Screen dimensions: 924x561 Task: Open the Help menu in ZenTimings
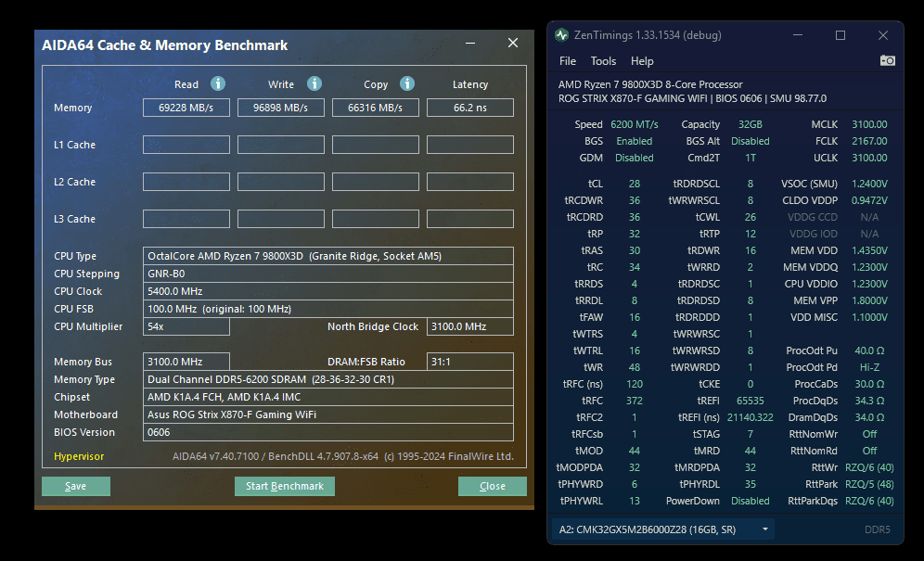click(x=642, y=61)
